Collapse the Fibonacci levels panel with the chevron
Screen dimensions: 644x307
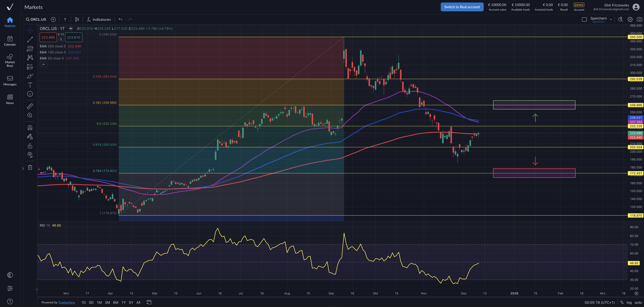click(x=43, y=64)
